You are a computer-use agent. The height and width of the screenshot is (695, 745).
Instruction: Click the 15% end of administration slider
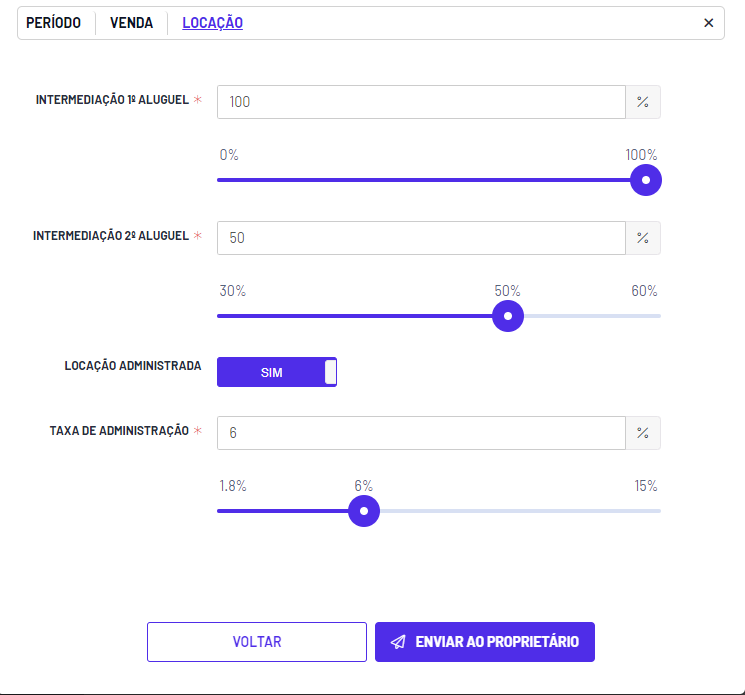click(x=646, y=486)
